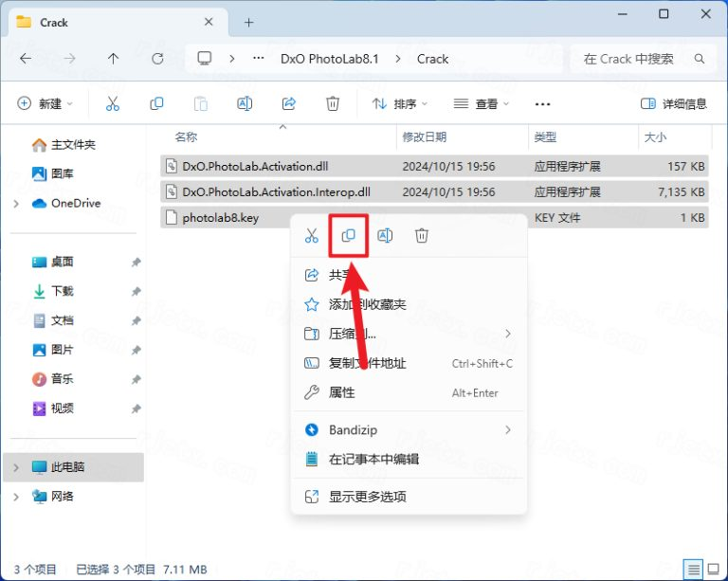The height and width of the screenshot is (581, 728).
Task: Toggle the 详细信息 details pane
Action: pyautogui.click(x=674, y=103)
